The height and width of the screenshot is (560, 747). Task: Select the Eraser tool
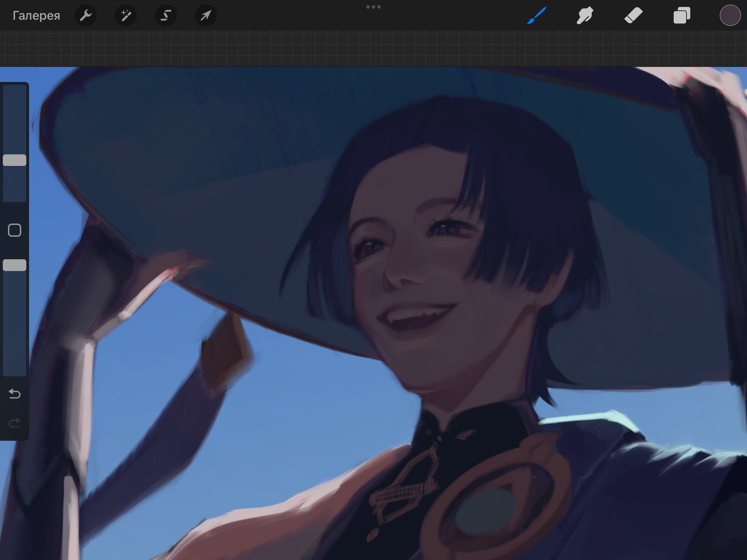click(x=633, y=16)
